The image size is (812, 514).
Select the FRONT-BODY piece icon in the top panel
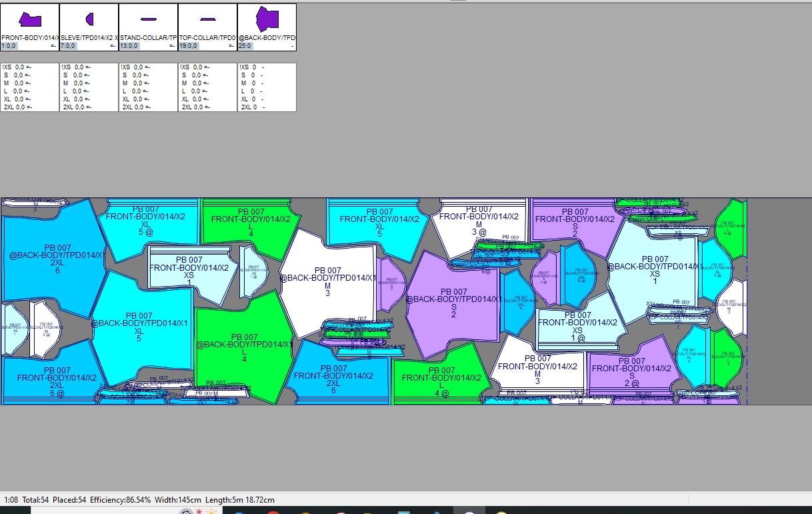[29, 20]
